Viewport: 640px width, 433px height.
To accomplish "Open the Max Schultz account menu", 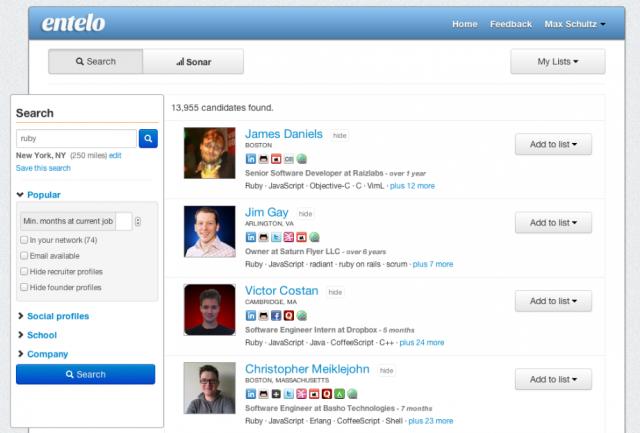I will (x=575, y=24).
